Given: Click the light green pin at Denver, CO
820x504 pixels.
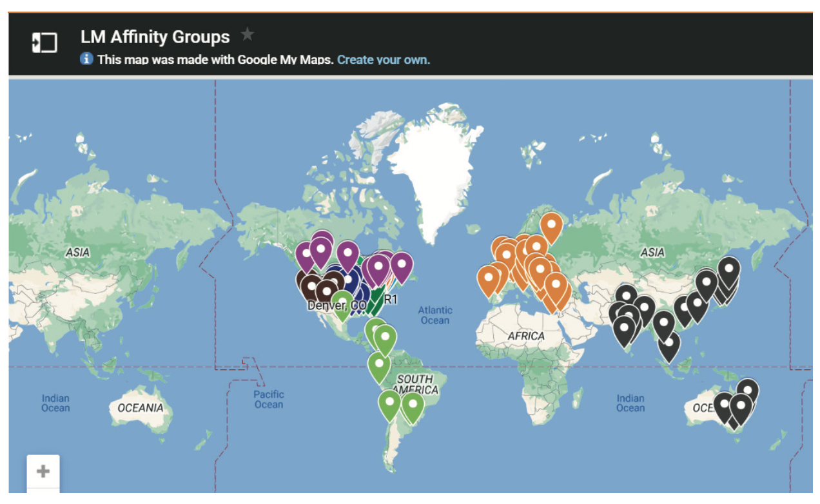Looking at the screenshot, I should point(342,302).
